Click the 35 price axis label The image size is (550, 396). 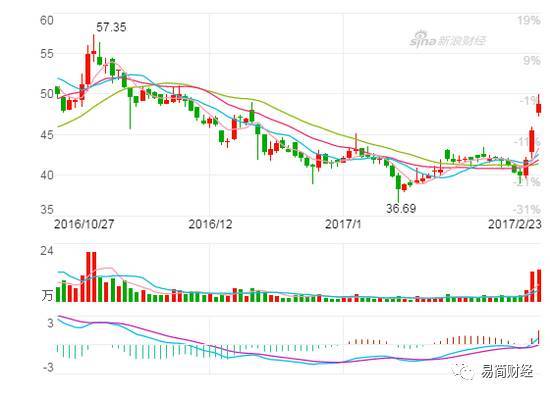[47, 209]
